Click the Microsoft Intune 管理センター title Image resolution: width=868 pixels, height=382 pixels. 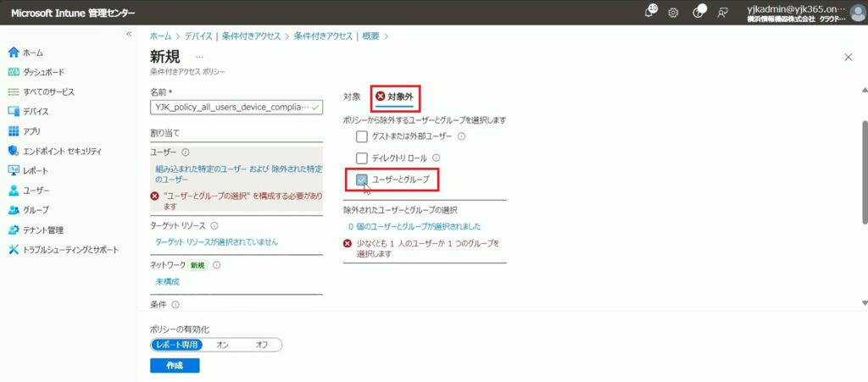point(73,13)
